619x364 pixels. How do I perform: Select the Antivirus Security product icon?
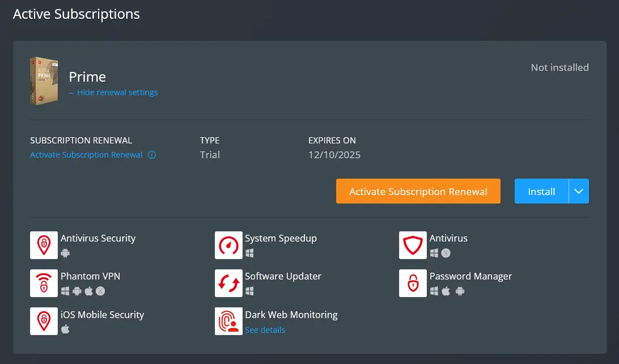point(44,245)
